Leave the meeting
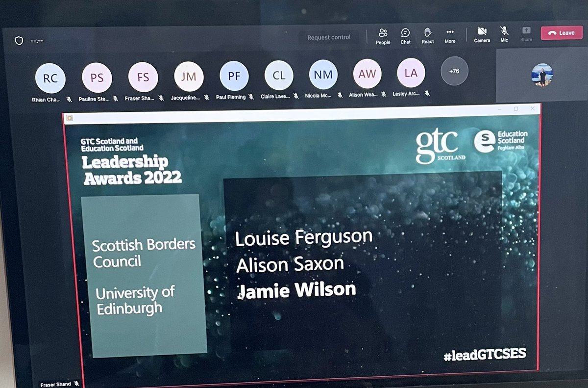 click(x=562, y=33)
